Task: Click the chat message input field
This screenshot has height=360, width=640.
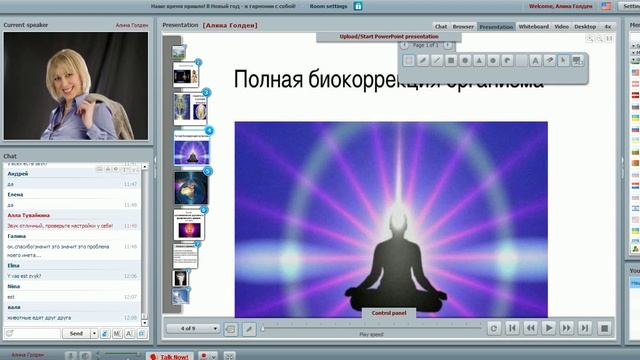Action: [33, 333]
